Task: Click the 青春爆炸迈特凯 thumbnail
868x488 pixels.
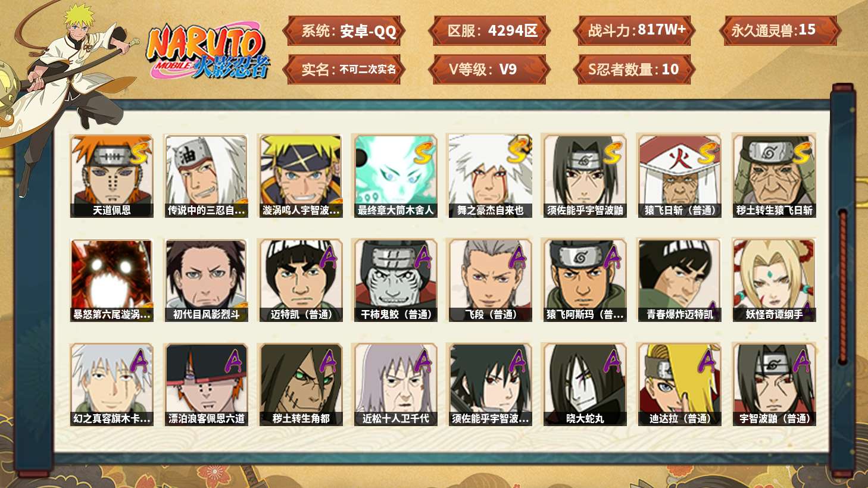Action: (679, 280)
